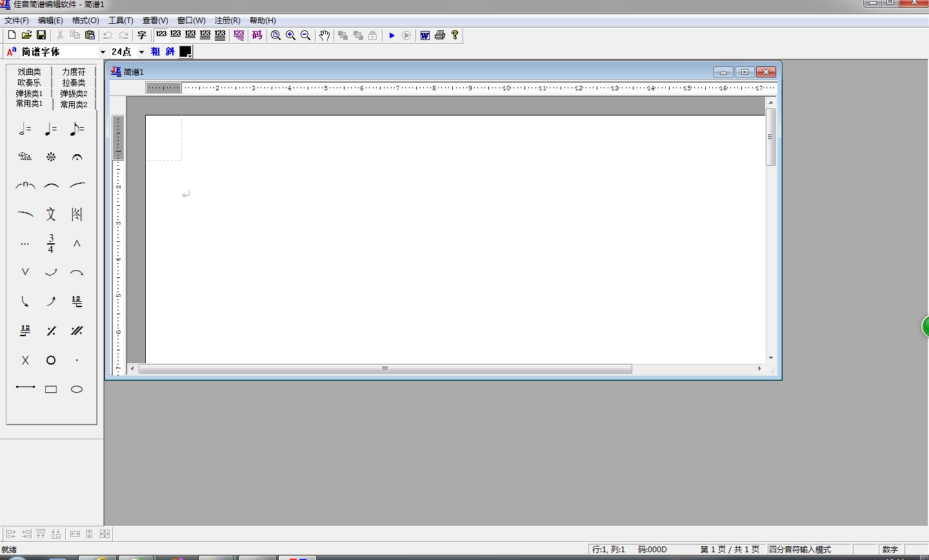Click the scroll-right arrow in 简谱1 window
The width and height of the screenshot is (929, 560).
click(x=759, y=369)
